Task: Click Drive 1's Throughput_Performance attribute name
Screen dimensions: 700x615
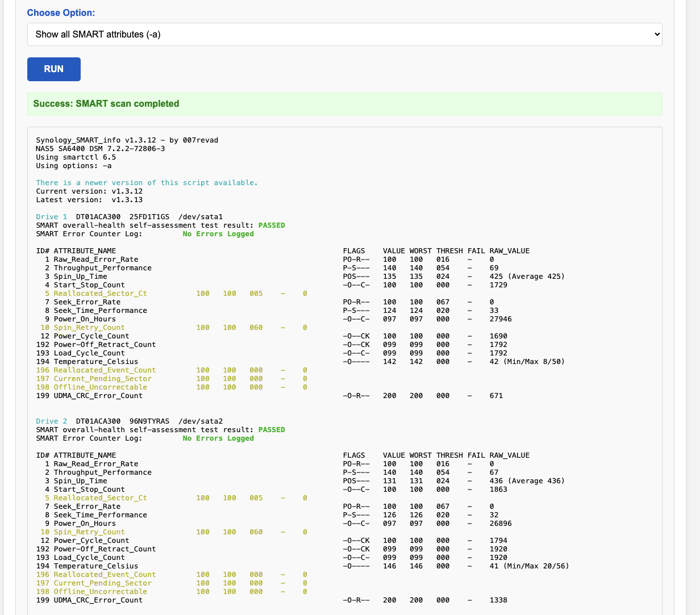Action: point(103,268)
